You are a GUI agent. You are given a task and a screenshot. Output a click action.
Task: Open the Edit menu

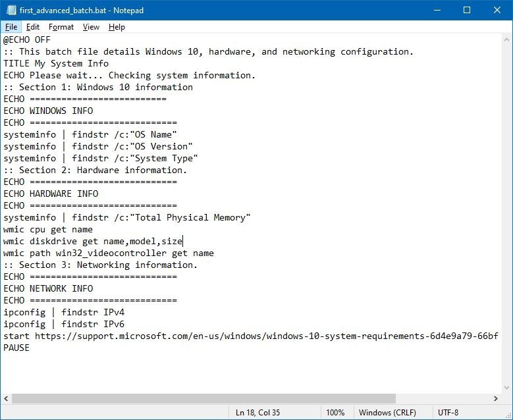point(33,27)
